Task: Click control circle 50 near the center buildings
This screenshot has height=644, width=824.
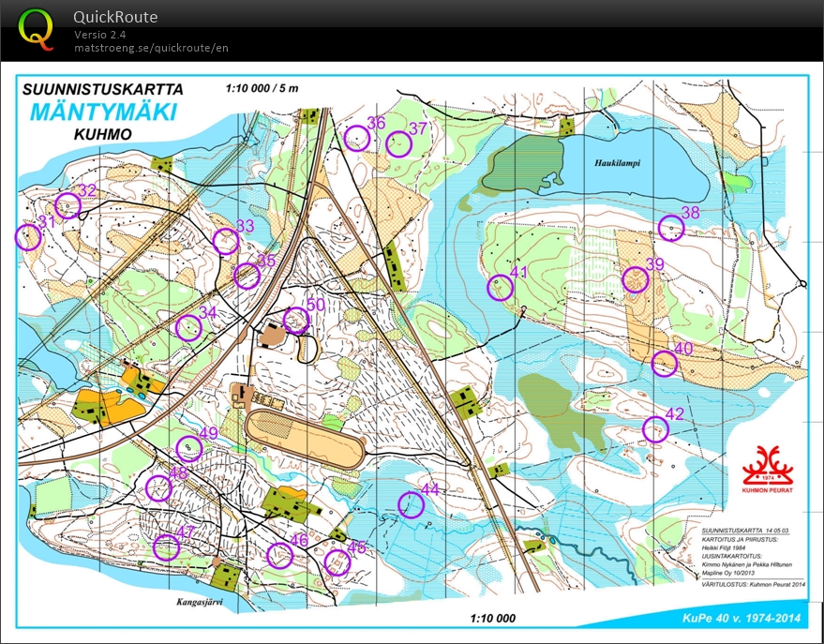Action: [296, 320]
